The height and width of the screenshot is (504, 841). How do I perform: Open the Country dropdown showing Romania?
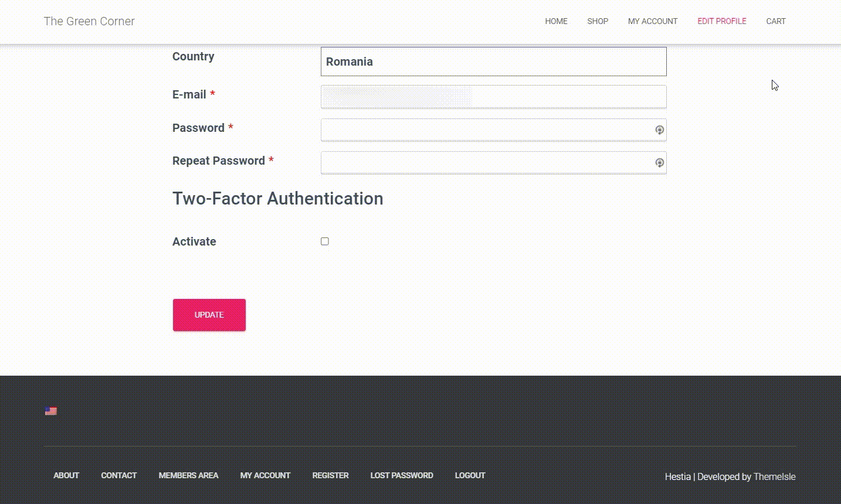[x=494, y=62]
